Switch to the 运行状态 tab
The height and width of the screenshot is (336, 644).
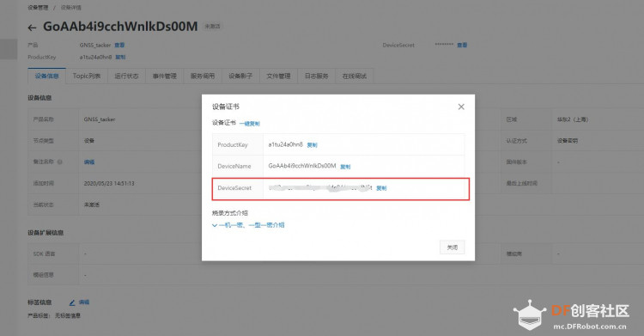point(126,76)
